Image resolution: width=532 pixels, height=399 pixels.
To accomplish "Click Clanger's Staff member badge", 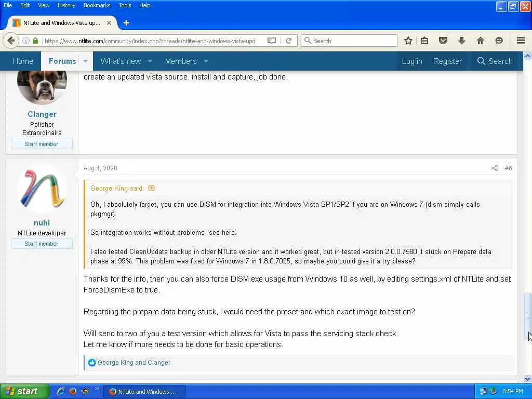I will click(x=42, y=144).
